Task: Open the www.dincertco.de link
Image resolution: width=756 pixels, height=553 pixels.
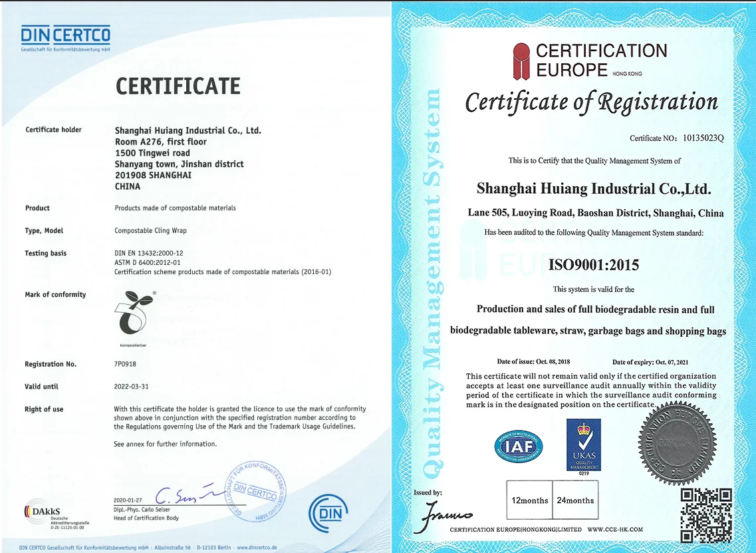Action: tap(257, 548)
